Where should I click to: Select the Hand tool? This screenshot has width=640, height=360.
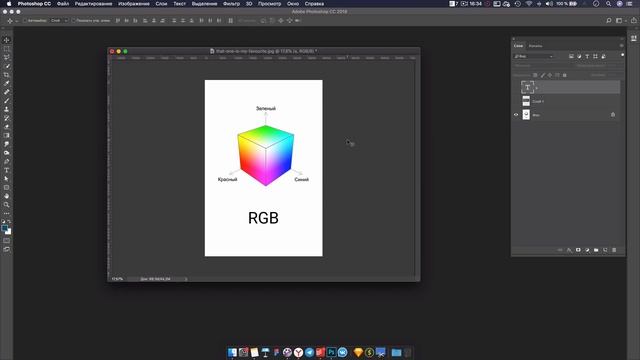click(7, 196)
